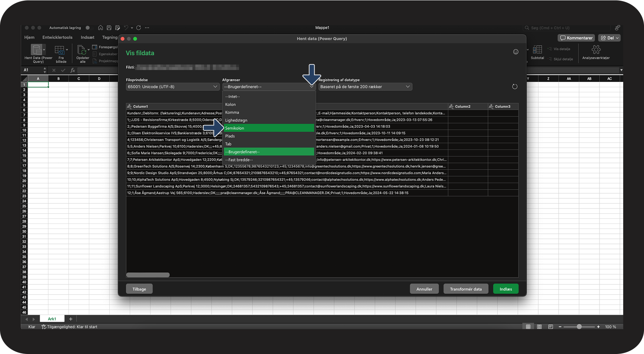Switch to page break preview icon

tap(551, 327)
